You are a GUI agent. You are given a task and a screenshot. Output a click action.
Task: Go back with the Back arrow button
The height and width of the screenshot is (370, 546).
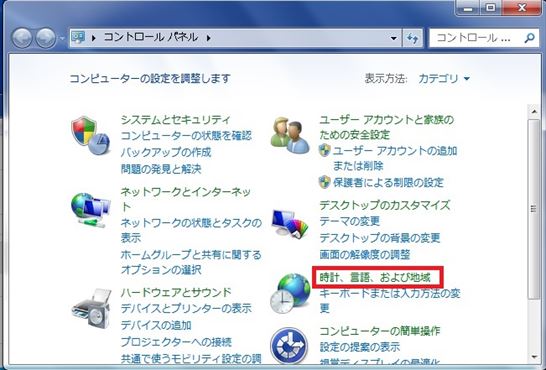pos(22,38)
